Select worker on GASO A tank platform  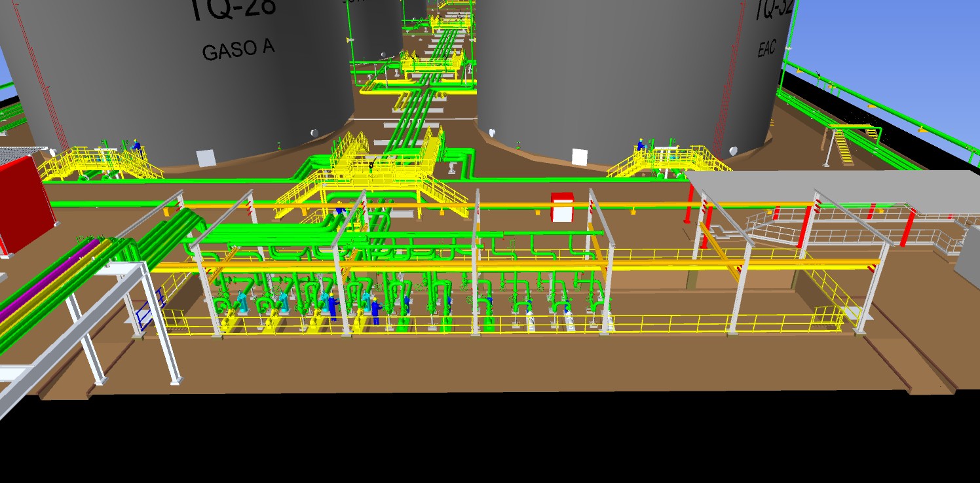pos(136,147)
